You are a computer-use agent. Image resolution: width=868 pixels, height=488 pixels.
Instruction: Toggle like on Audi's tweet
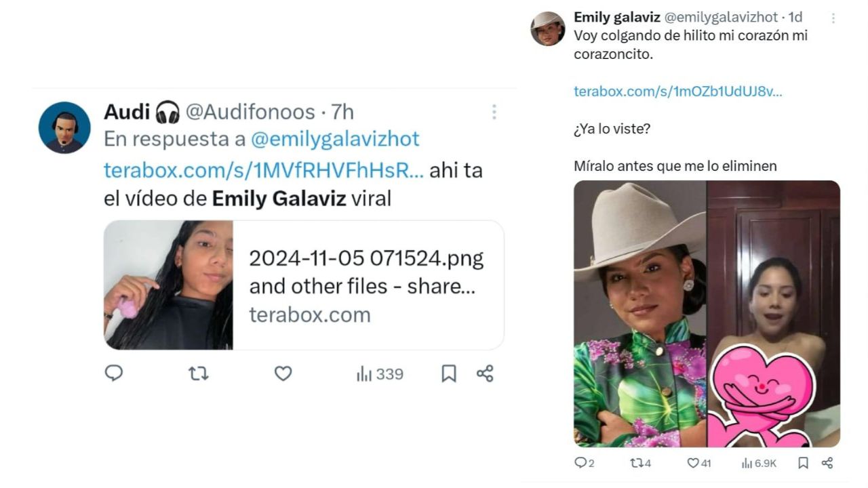pyautogui.click(x=283, y=373)
